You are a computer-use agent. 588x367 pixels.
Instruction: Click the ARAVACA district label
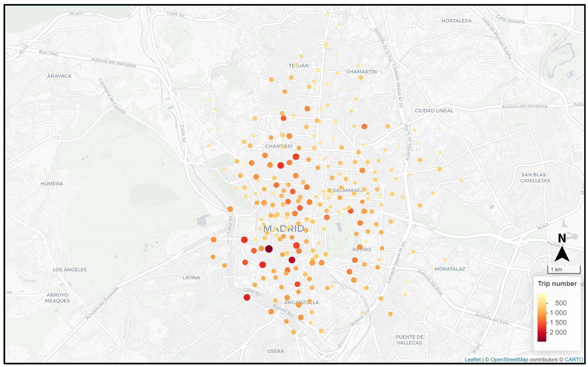[x=59, y=76]
